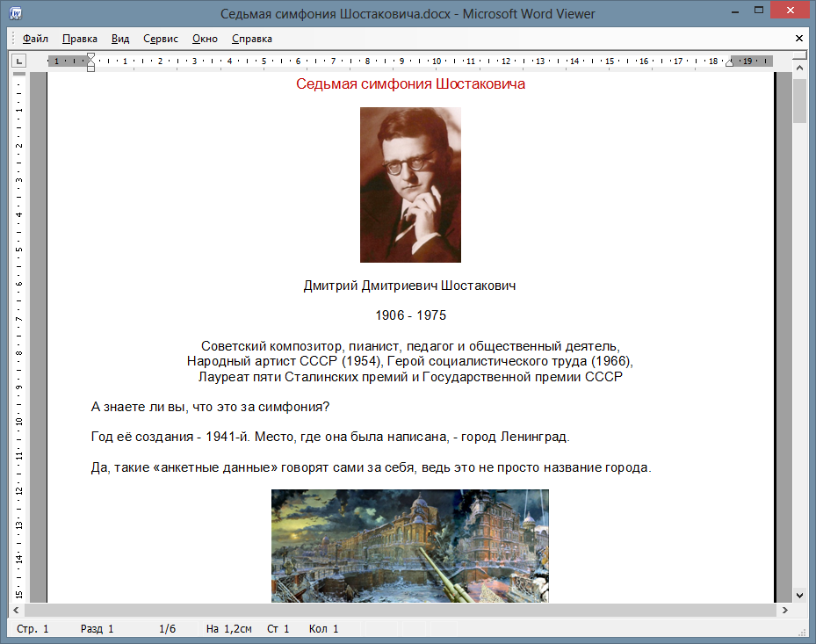Image resolution: width=816 pixels, height=644 pixels.
Task: Open the Вид menu
Action: pos(120,39)
